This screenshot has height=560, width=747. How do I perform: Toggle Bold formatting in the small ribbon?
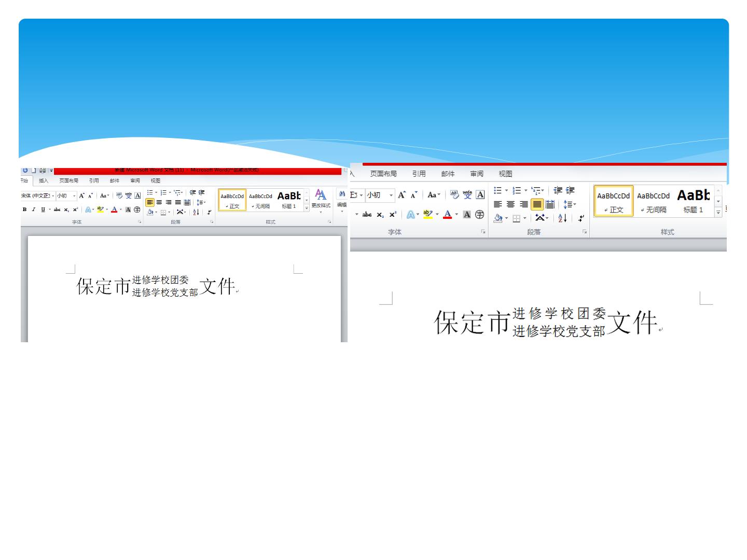point(24,209)
